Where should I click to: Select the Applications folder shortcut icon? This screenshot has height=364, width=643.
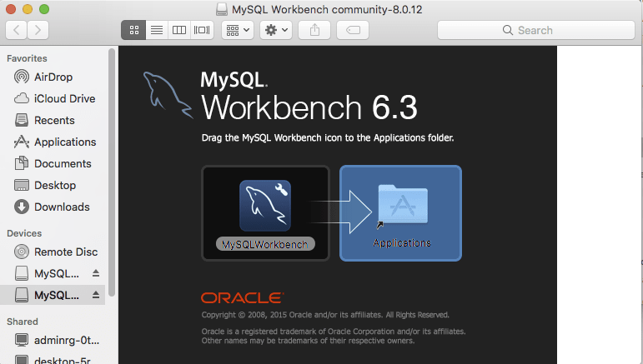click(x=403, y=206)
